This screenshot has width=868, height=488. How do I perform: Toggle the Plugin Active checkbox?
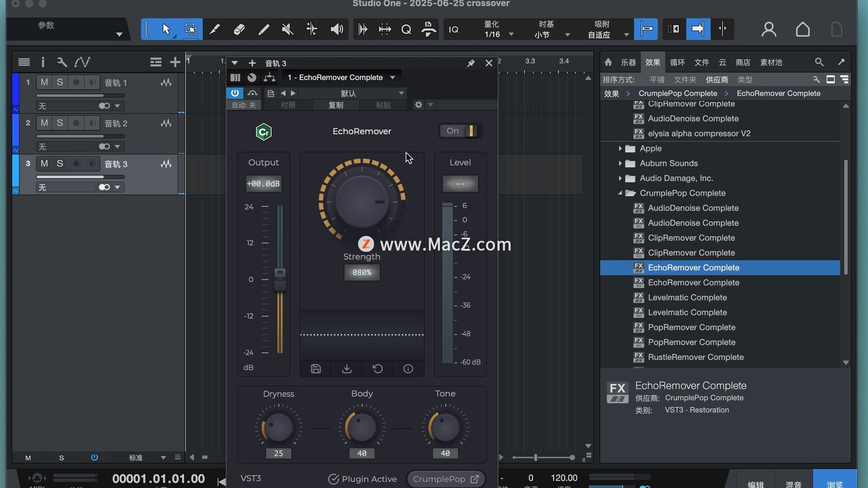click(x=334, y=479)
